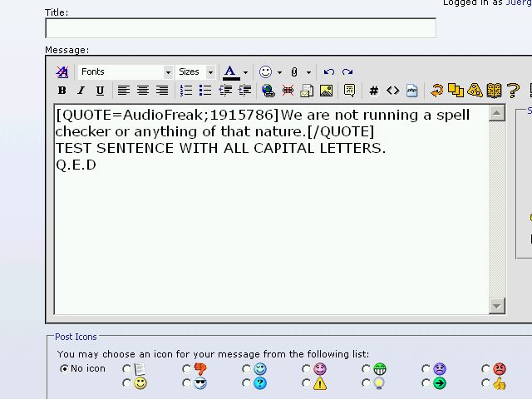Open the Fonts dropdown
Screen dimensions: 532x399
126,72
